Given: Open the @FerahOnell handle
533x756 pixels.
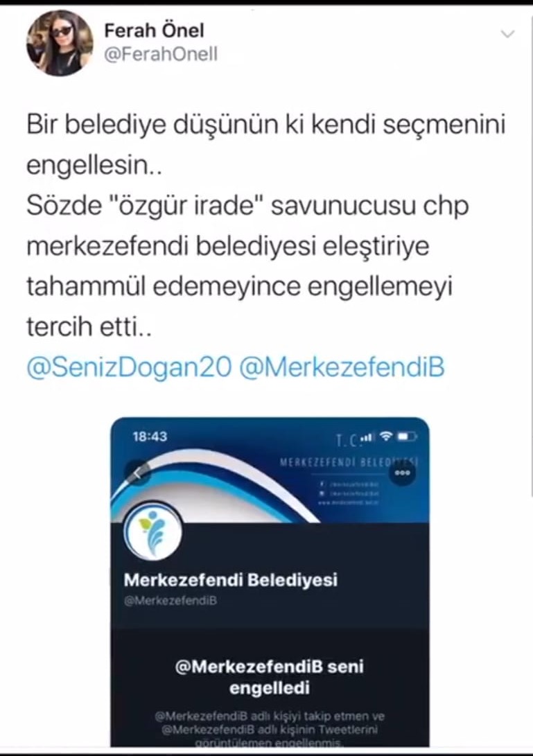Looking at the screenshot, I should (161, 54).
